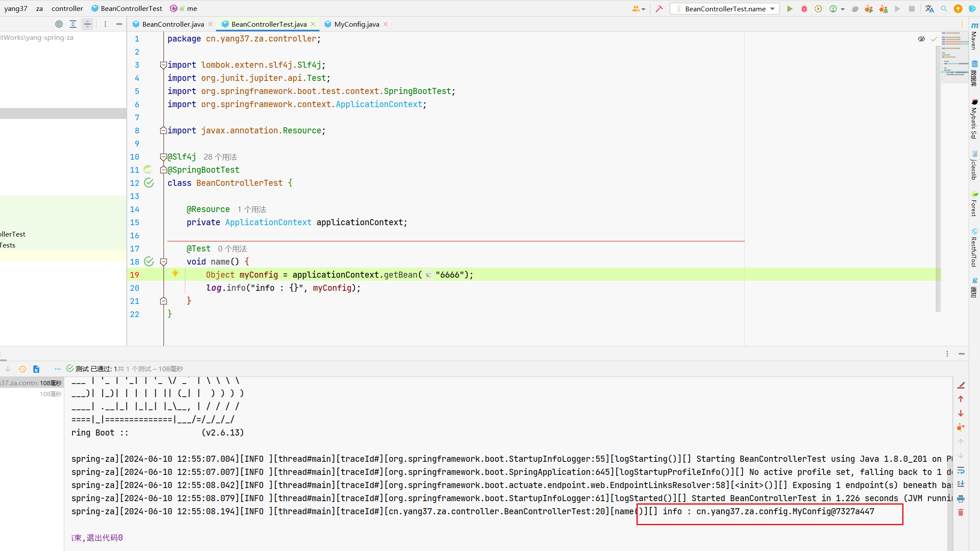Open the Mybatis Sql side panel
The image size is (980, 551).
click(x=974, y=119)
